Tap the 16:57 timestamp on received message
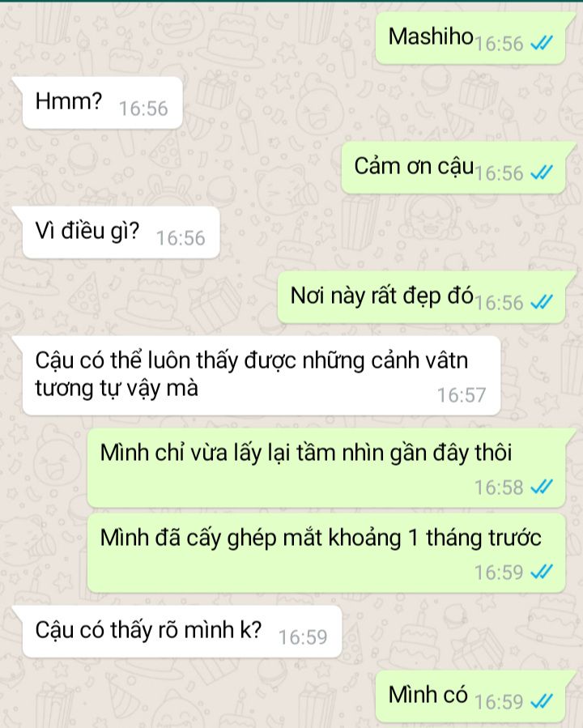This screenshot has height=728, width=583. [x=462, y=395]
